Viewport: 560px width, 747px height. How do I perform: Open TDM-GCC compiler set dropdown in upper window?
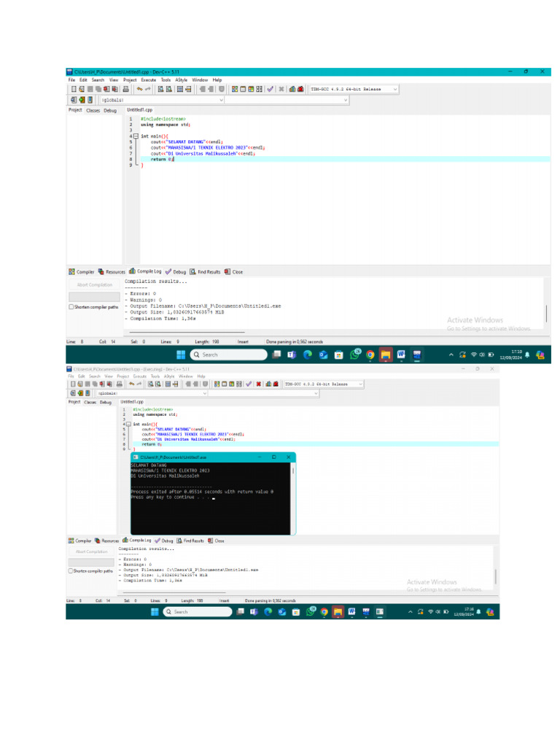pos(394,89)
